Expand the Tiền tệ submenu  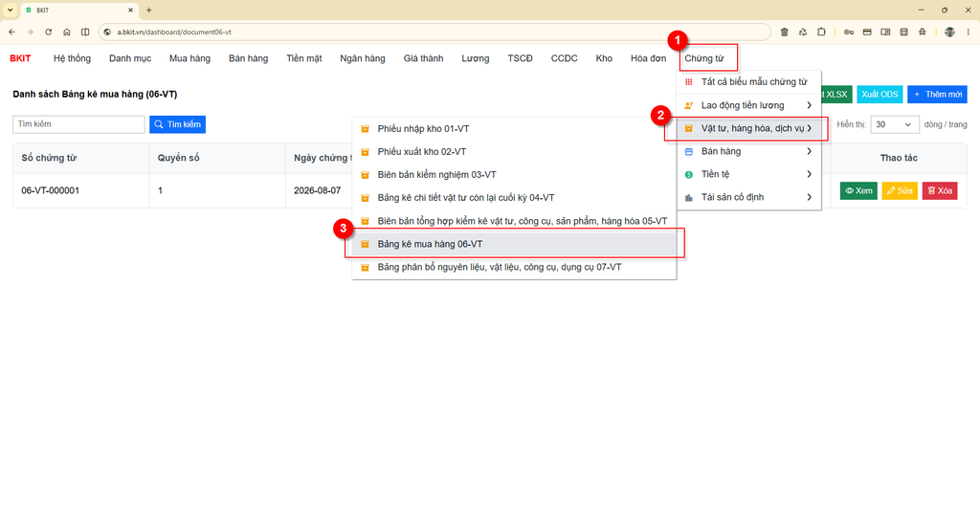pos(748,174)
